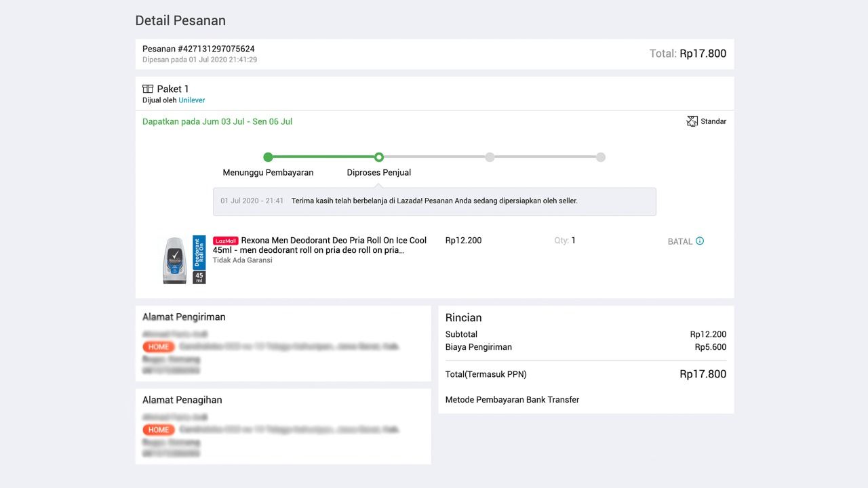Click the Terima kasih status message box
Screen dimensions: 868x488
tap(434, 201)
